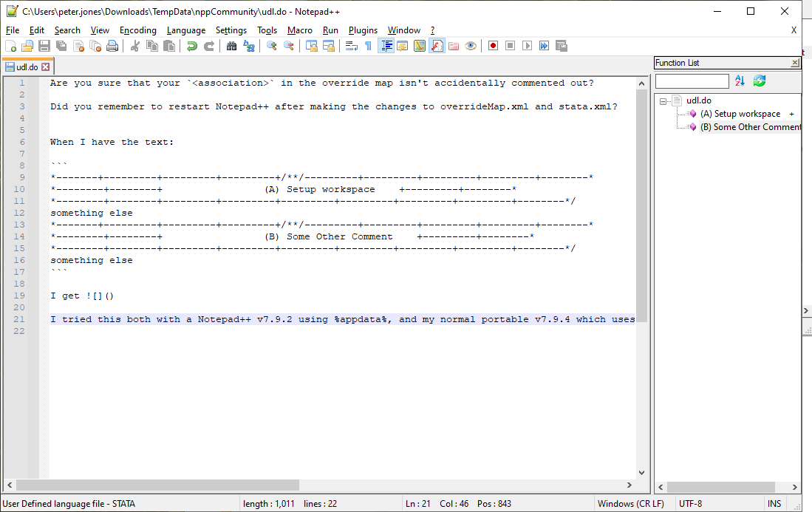The width and height of the screenshot is (812, 512).
Task: Click the Save All toolbar icon
Action: tap(61, 46)
